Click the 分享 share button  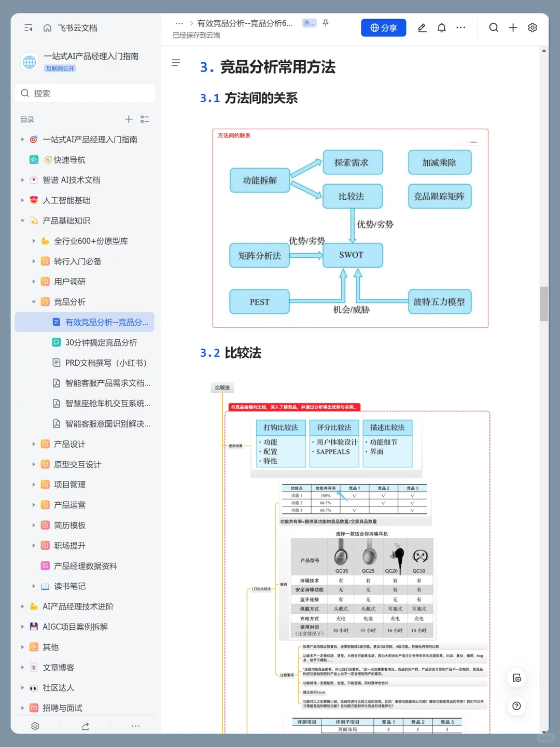[x=384, y=27]
